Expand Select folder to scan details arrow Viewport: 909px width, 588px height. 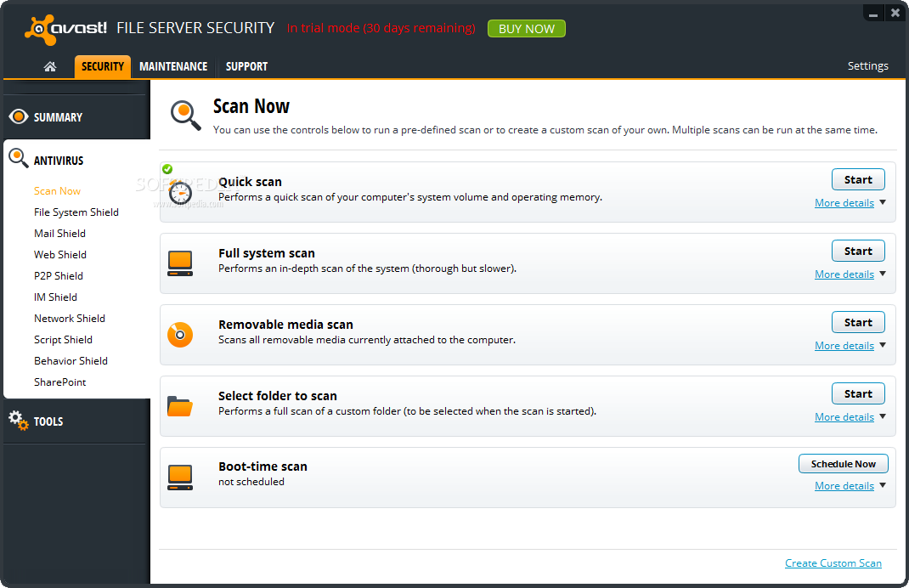(x=883, y=416)
